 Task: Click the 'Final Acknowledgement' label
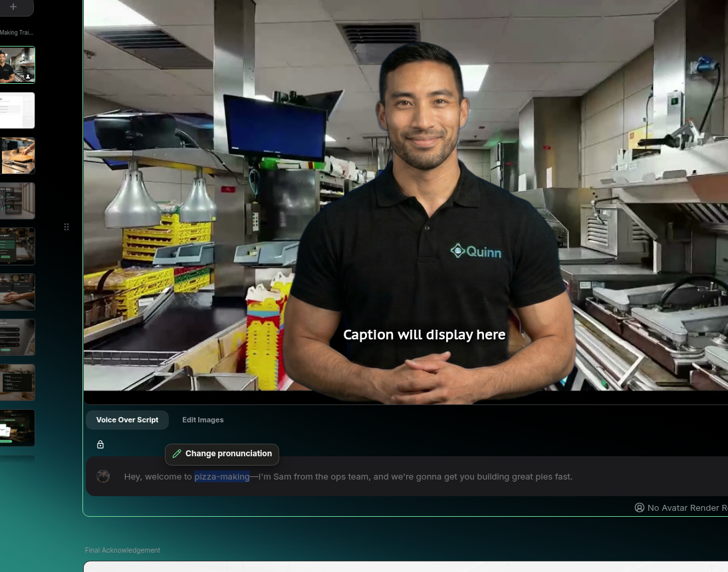[x=122, y=550]
